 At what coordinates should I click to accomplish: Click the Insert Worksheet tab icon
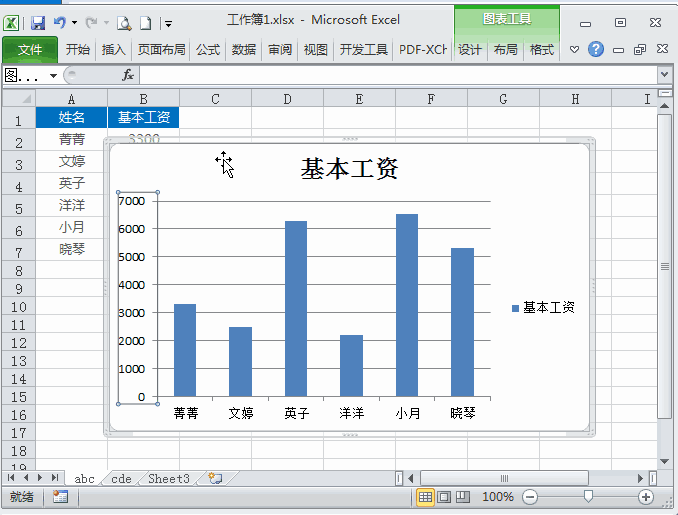coord(215,478)
